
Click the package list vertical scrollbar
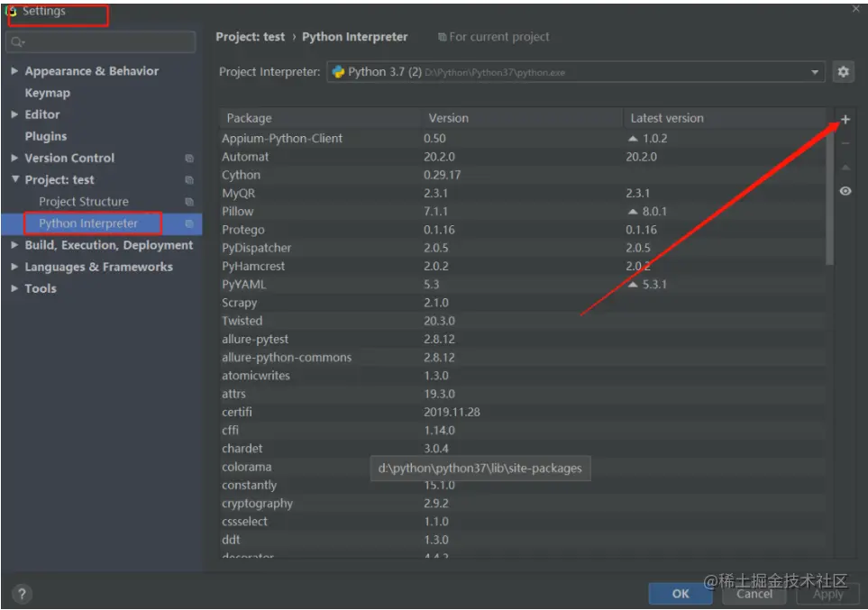829,196
